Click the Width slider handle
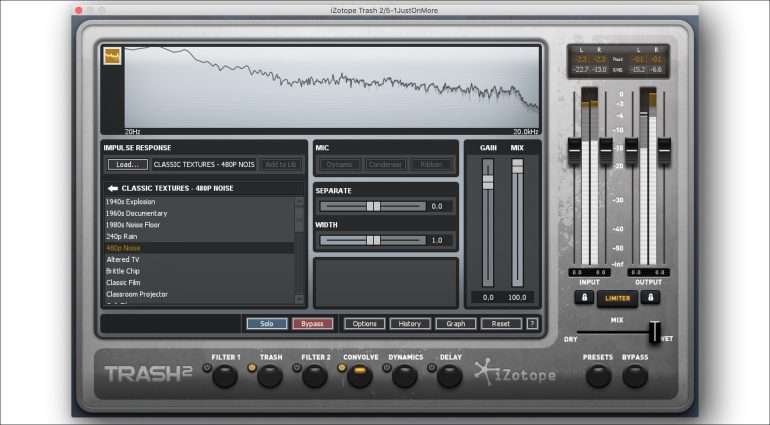770x425 pixels. [x=373, y=240]
